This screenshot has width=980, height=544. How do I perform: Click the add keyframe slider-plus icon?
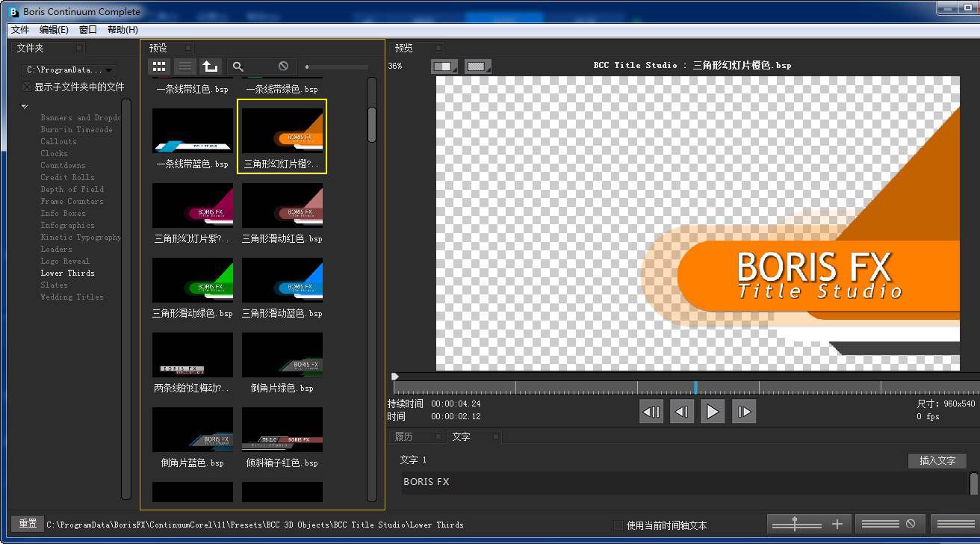point(808,525)
